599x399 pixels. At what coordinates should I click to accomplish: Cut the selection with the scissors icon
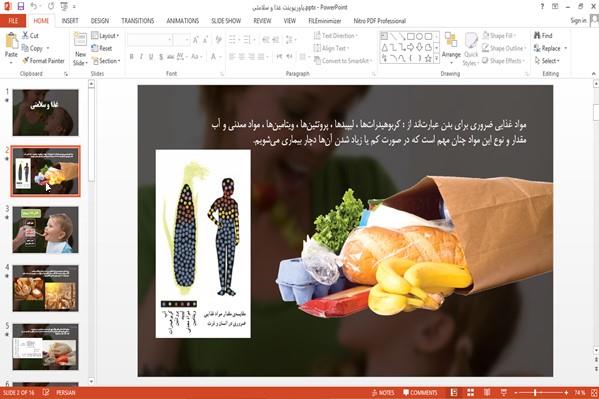point(25,36)
